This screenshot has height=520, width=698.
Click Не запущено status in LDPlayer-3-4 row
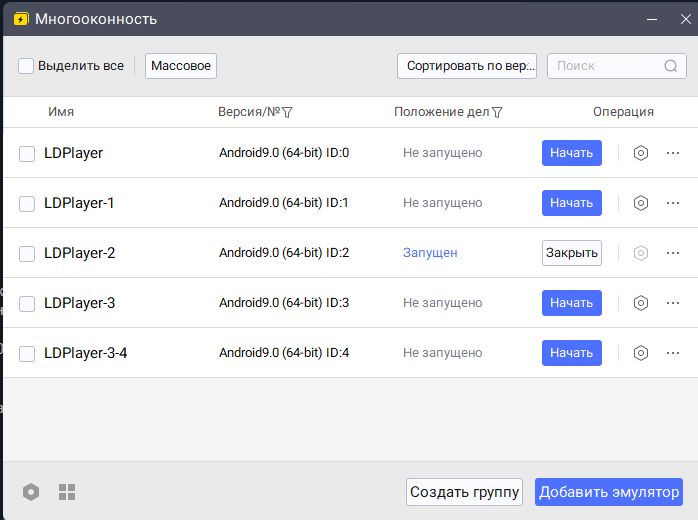[442, 353]
